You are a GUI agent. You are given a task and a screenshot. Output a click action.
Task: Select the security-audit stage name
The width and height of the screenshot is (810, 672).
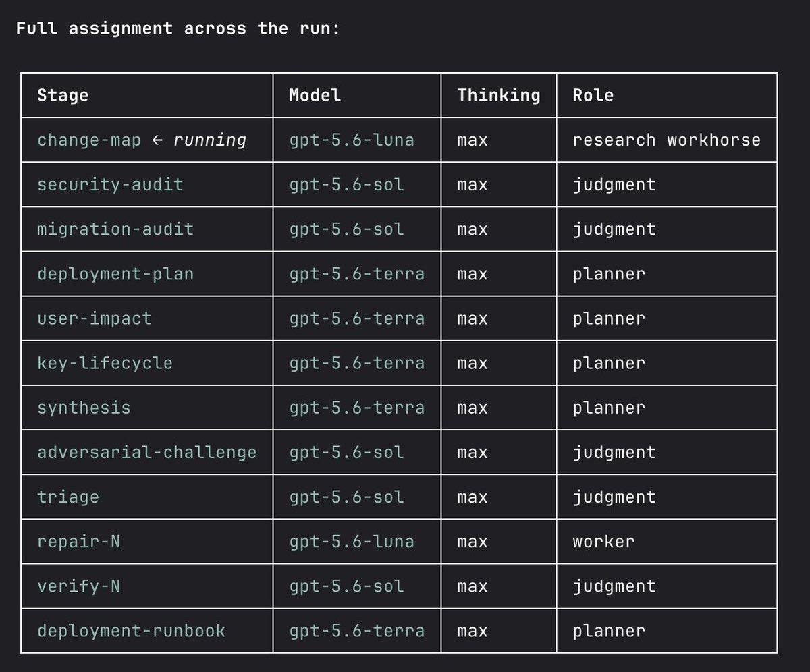coord(110,184)
